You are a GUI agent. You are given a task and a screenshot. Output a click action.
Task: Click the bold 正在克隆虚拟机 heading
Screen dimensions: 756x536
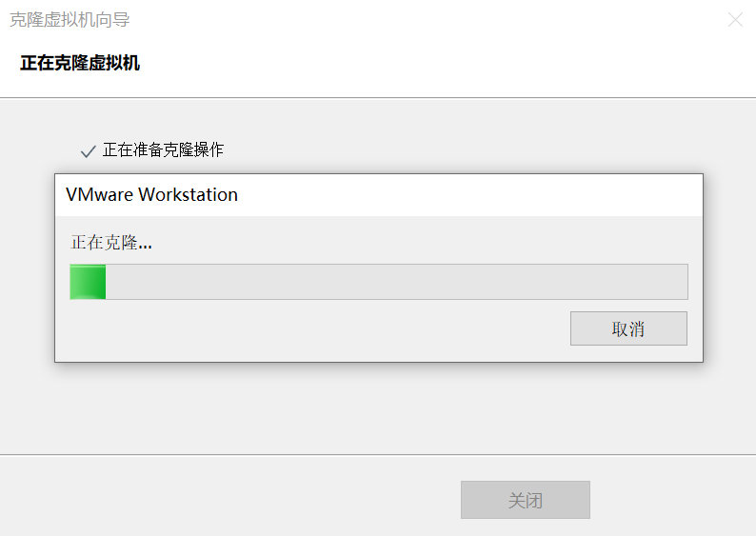tap(80, 63)
